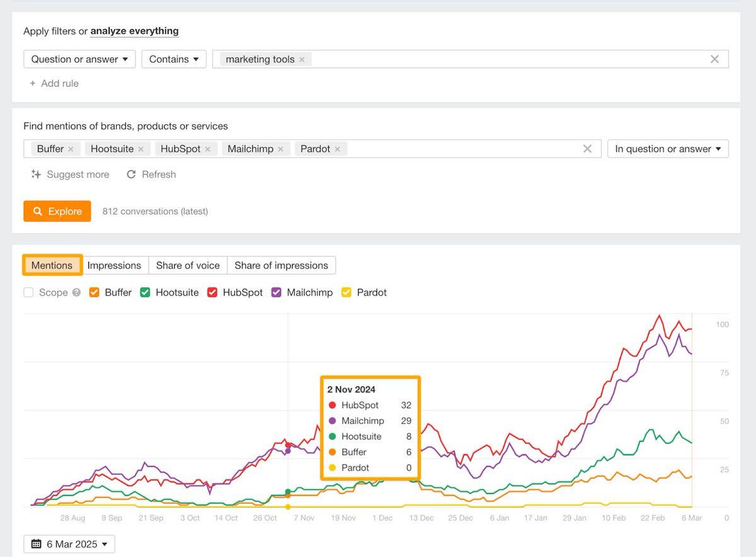Remove the Buffer brand tag

pyautogui.click(x=71, y=149)
